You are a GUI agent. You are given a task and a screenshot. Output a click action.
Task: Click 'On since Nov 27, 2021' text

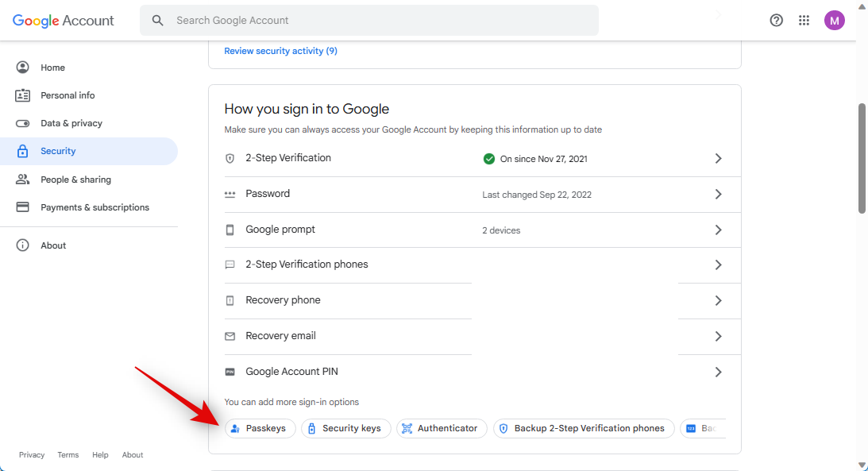click(x=544, y=159)
